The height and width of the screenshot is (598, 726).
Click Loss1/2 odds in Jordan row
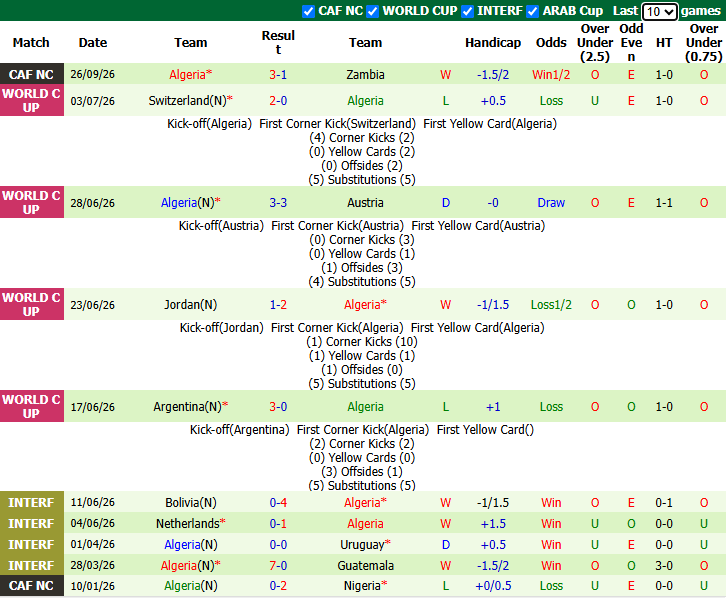point(551,305)
